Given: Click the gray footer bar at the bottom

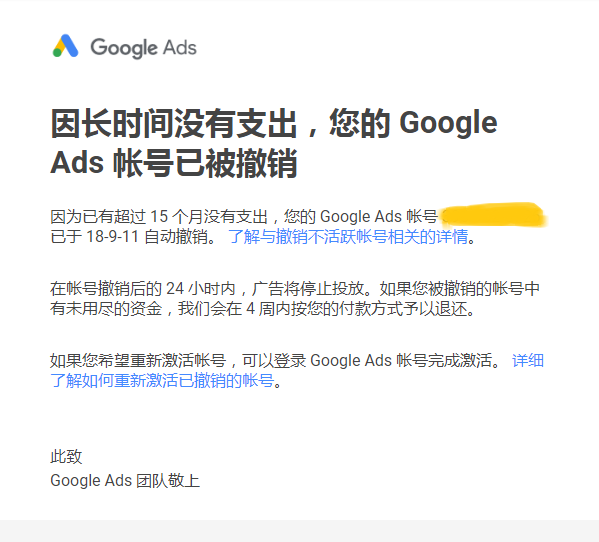Looking at the screenshot, I should click(300, 531).
